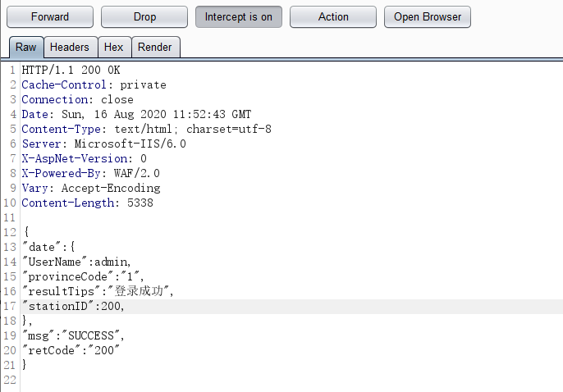The width and height of the screenshot is (563, 392).
Task: Click the HTTP/1.1 200 OK status line
Action: click(x=71, y=70)
